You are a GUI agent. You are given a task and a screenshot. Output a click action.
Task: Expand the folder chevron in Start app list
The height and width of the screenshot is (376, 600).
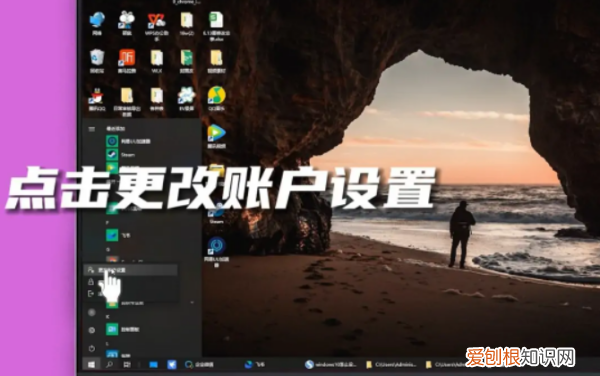192,303
